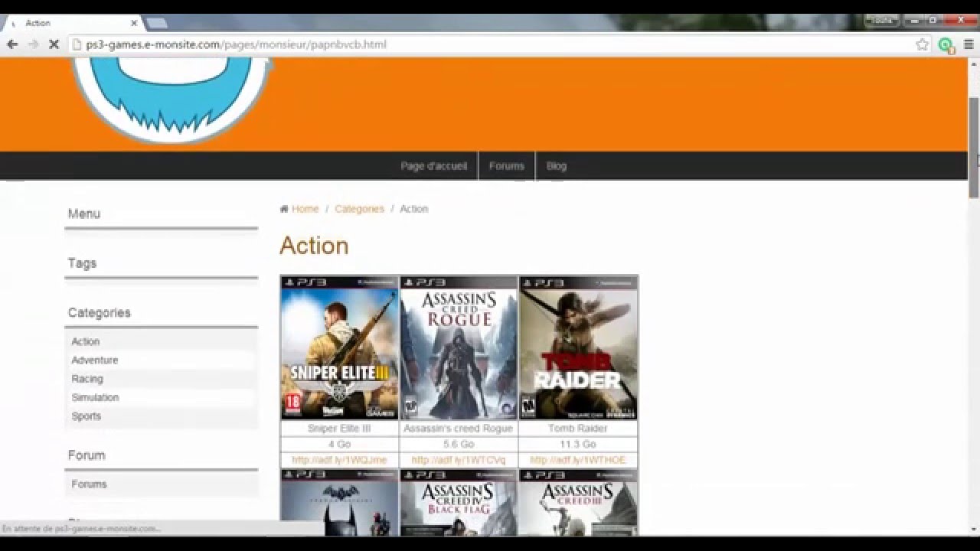
Task: Click the browser forward arrow
Action: pos(33,44)
